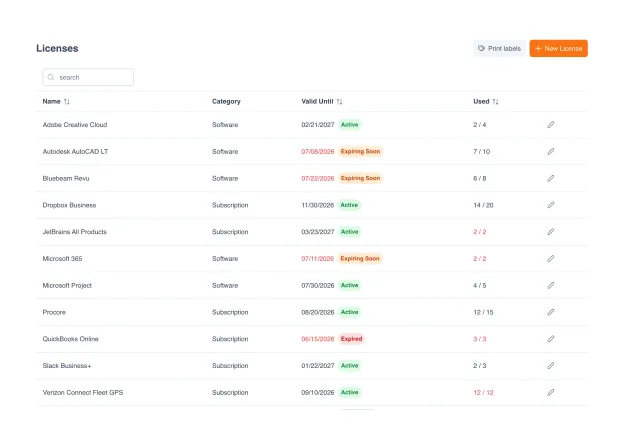Screen dimensions: 624x441
Task: Click Expiring Soon badge for Bluebeam Revu
Action: [x=360, y=178]
